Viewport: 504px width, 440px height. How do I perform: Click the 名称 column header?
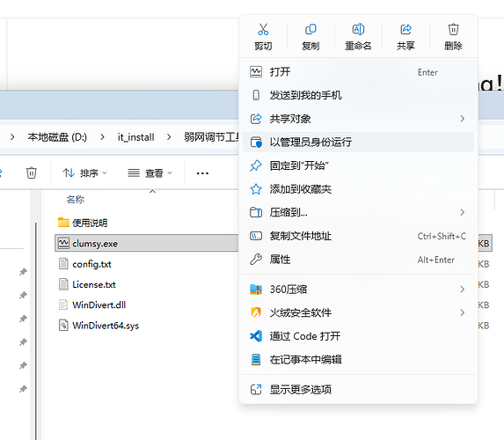coord(76,200)
